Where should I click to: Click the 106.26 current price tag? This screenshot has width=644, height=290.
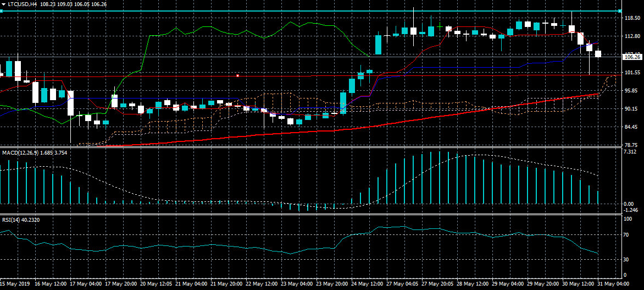coord(632,57)
